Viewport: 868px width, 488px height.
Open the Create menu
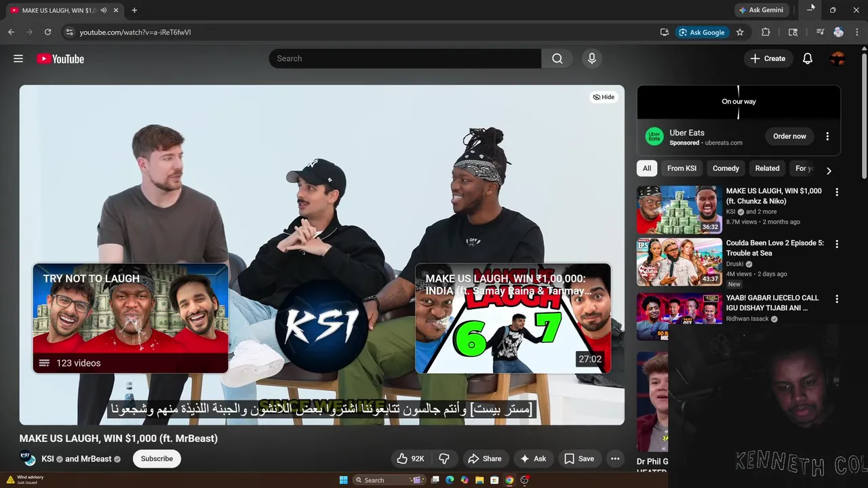[768, 59]
